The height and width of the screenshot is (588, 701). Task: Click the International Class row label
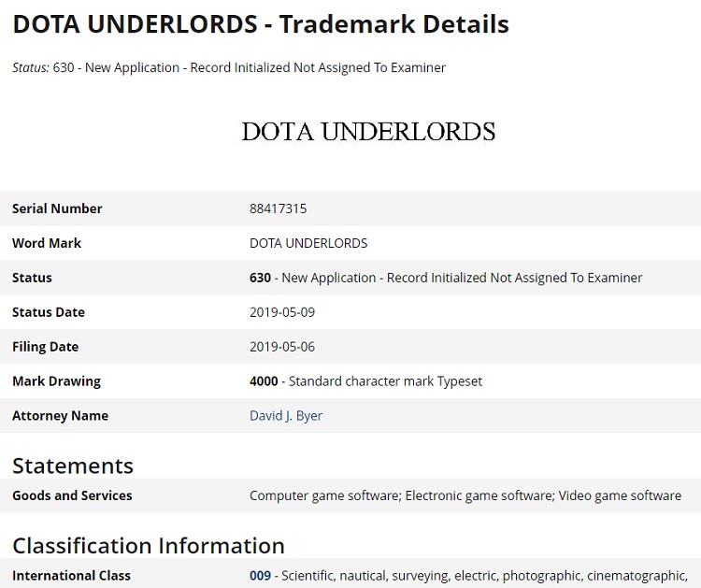click(x=71, y=576)
